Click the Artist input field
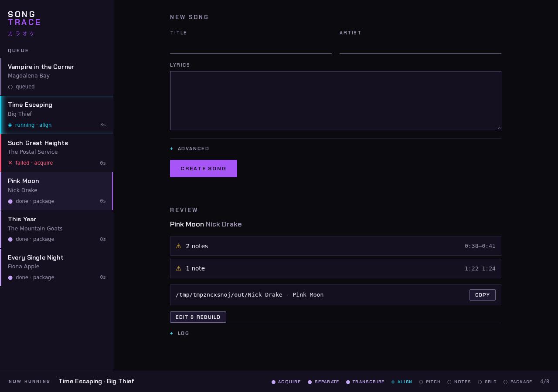Image resolution: width=558 pixels, height=392 pixels. click(x=420, y=46)
